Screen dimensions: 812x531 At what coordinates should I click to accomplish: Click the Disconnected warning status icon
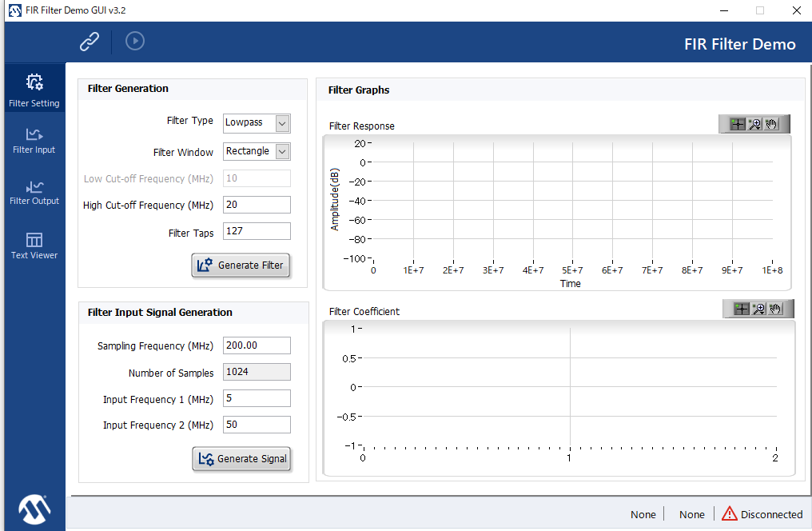pyautogui.click(x=729, y=513)
